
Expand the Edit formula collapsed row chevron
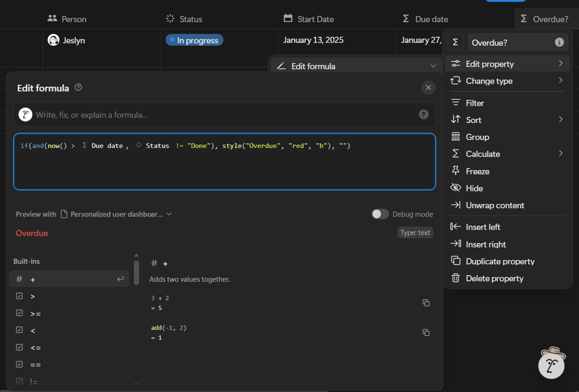tap(433, 66)
